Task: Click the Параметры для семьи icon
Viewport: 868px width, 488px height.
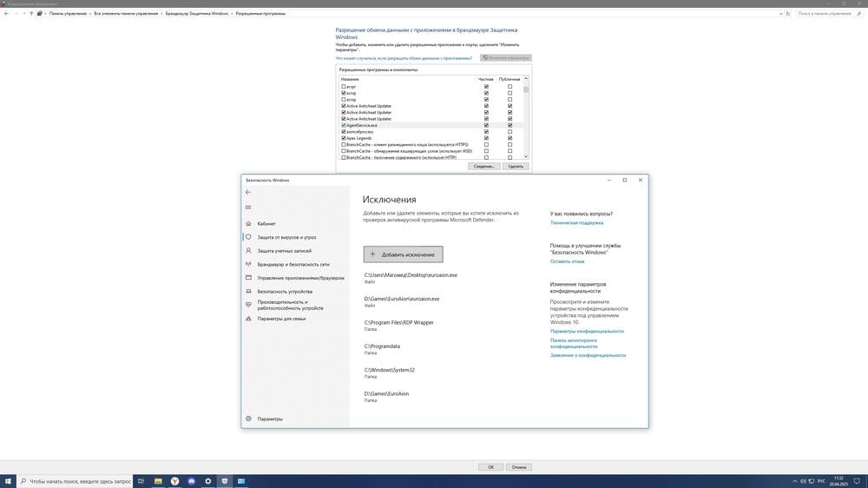Action: (x=248, y=319)
